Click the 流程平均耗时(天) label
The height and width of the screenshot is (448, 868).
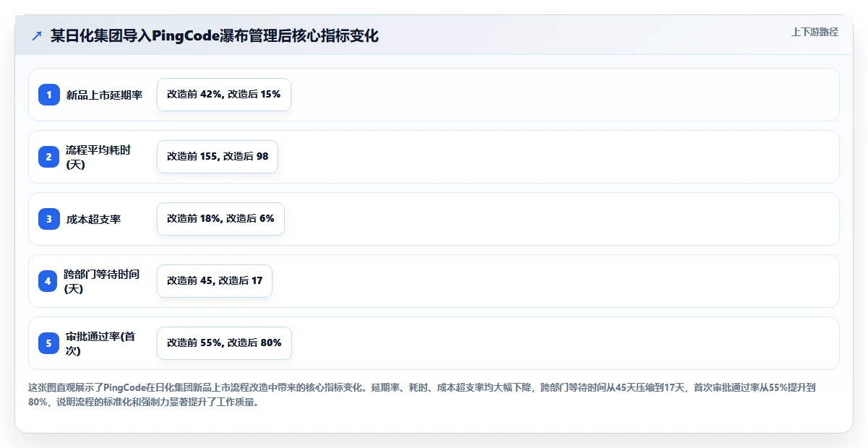click(x=98, y=157)
